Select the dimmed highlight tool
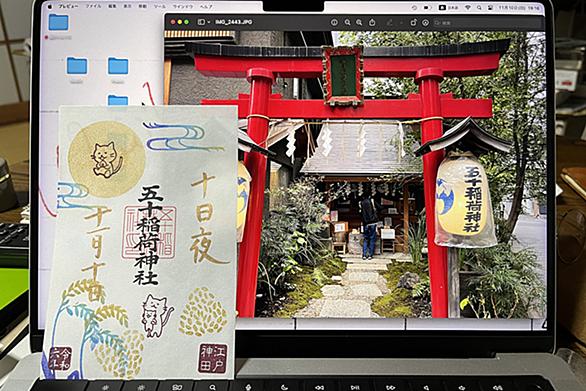This screenshot has height=391, width=586. (390, 23)
